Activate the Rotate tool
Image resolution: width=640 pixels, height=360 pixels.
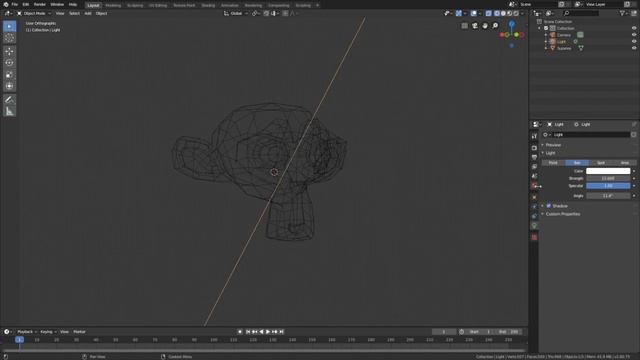coord(9,63)
